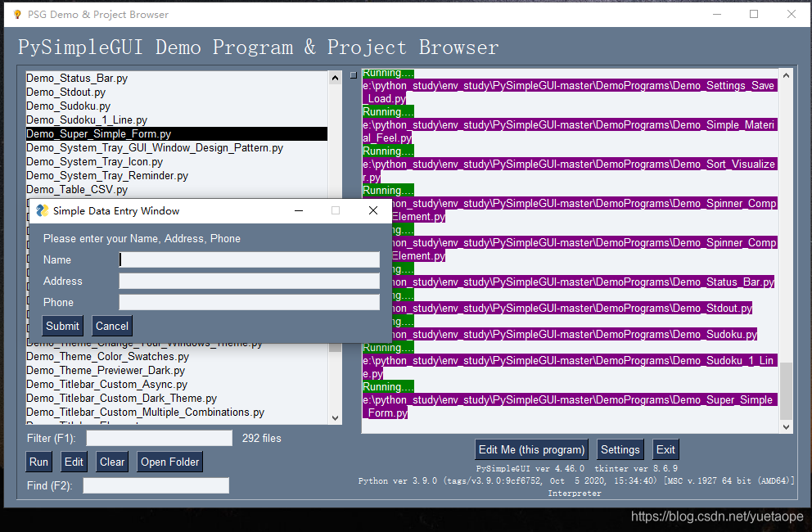Click Demo_Status_Bar.py path in output log
812x532 pixels.
pos(583,282)
